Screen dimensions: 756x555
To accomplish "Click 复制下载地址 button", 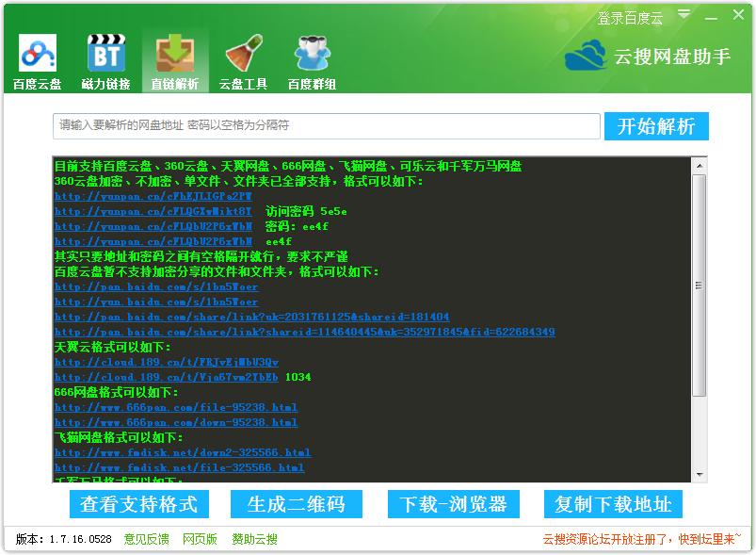I will pyautogui.click(x=613, y=504).
